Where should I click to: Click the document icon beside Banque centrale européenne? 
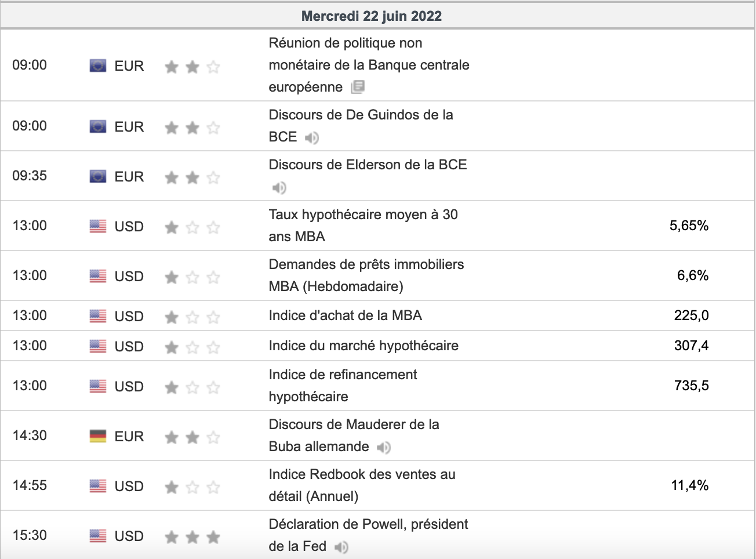pyautogui.click(x=358, y=87)
